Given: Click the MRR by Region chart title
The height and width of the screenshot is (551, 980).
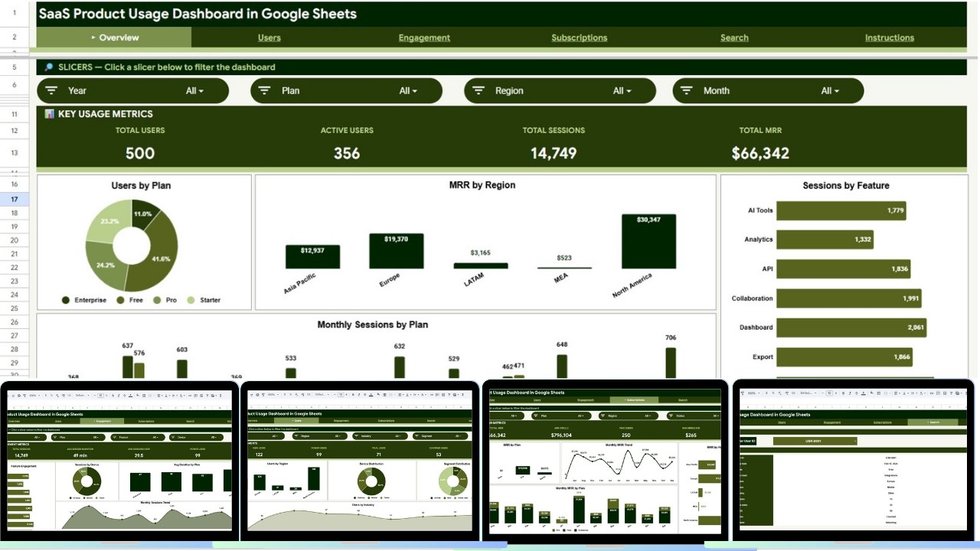Looking at the screenshot, I should pos(482,185).
